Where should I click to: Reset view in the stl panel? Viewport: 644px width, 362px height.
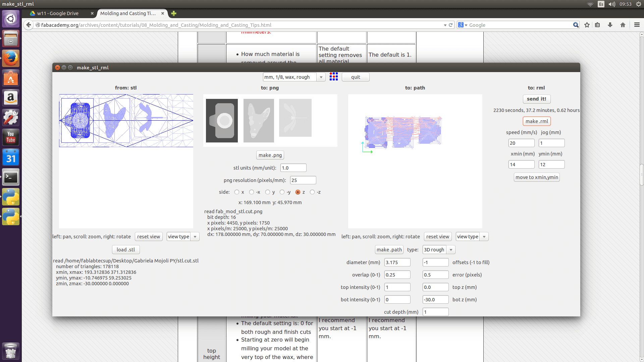coord(149,237)
